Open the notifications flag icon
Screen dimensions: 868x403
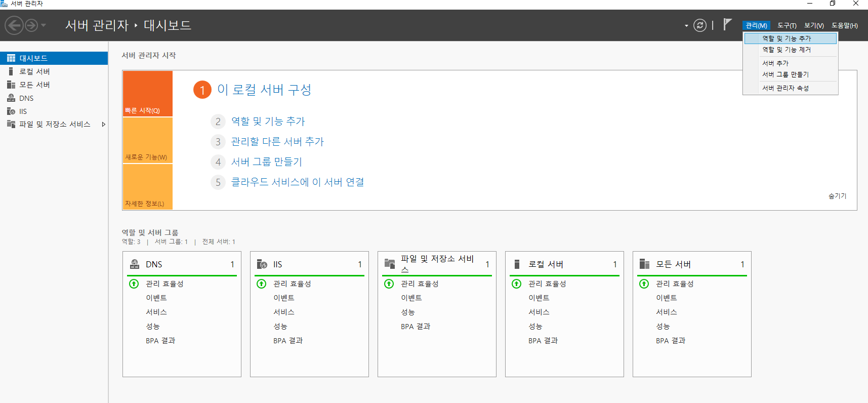point(727,24)
